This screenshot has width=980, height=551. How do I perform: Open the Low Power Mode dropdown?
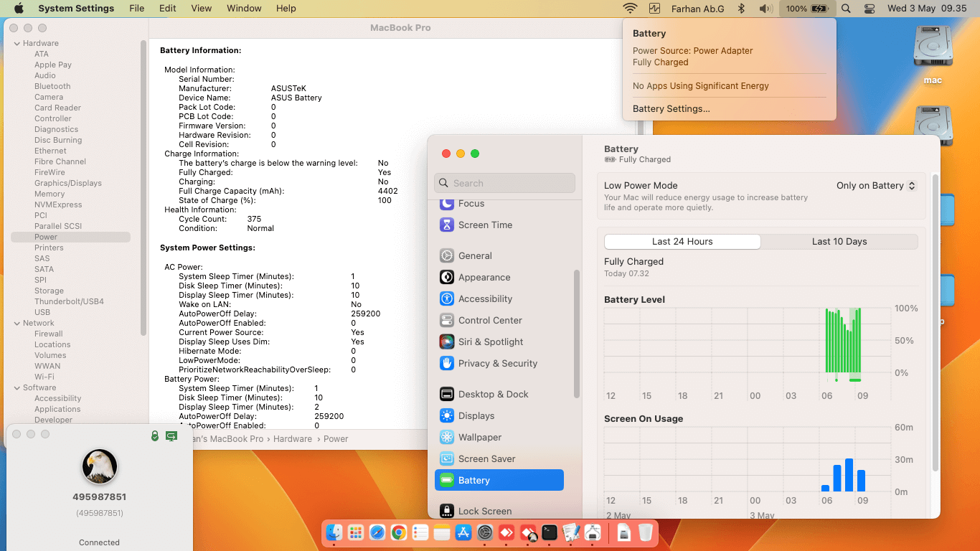(x=876, y=186)
